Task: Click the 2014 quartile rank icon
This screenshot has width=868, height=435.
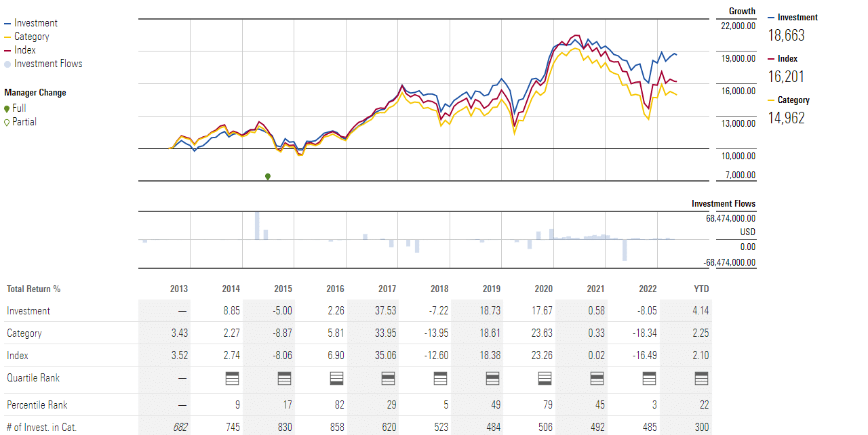Action: [x=231, y=378]
